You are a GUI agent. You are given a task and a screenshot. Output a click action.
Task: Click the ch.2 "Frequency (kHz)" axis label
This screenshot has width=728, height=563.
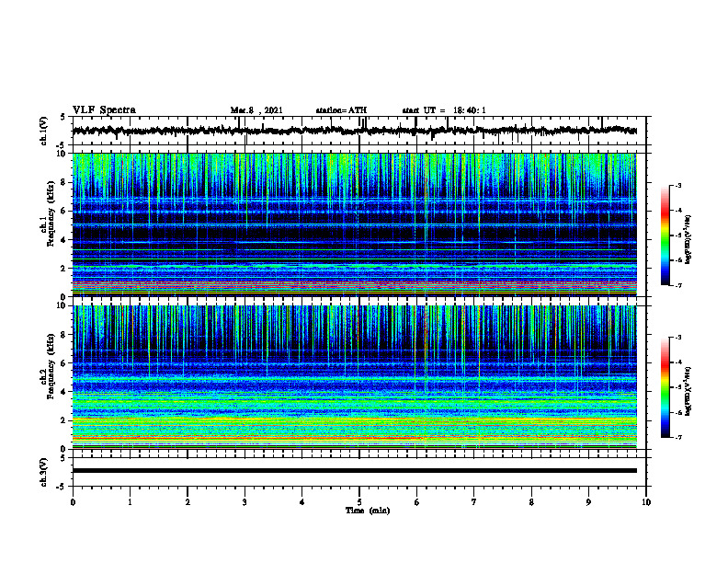[x=51, y=366]
